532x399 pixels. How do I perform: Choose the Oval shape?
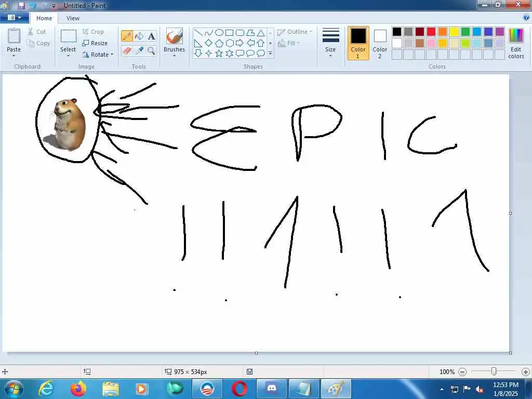(x=219, y=33)
